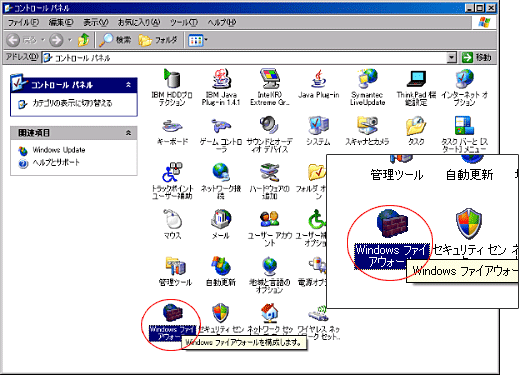This screenshot has width=530, height=375.
Task: Open IBM Java Plug-in 1.4.1 icon
Action: pyautogui.click(x=221, y=78)
